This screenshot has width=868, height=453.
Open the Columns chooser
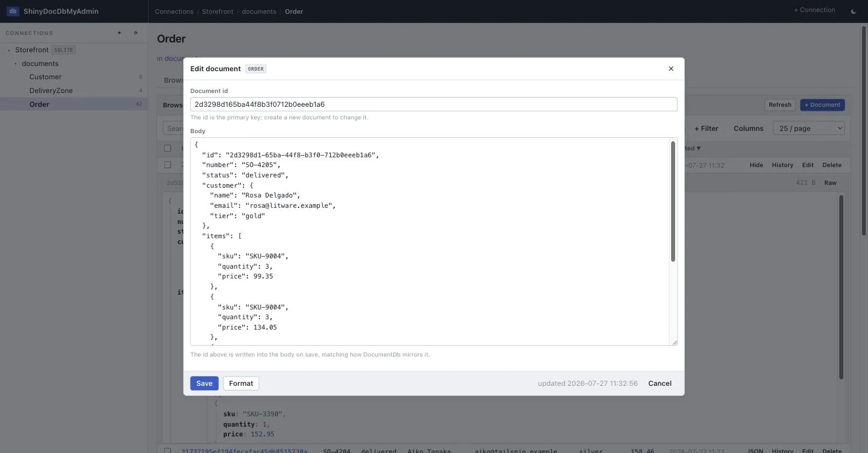click(748, 129)
